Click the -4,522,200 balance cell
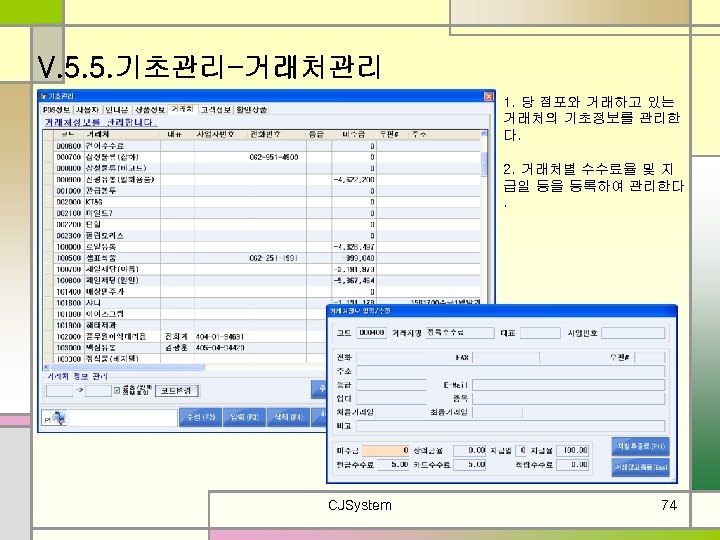The height and width of the screenshot is (540, 720). pos(354,180)
